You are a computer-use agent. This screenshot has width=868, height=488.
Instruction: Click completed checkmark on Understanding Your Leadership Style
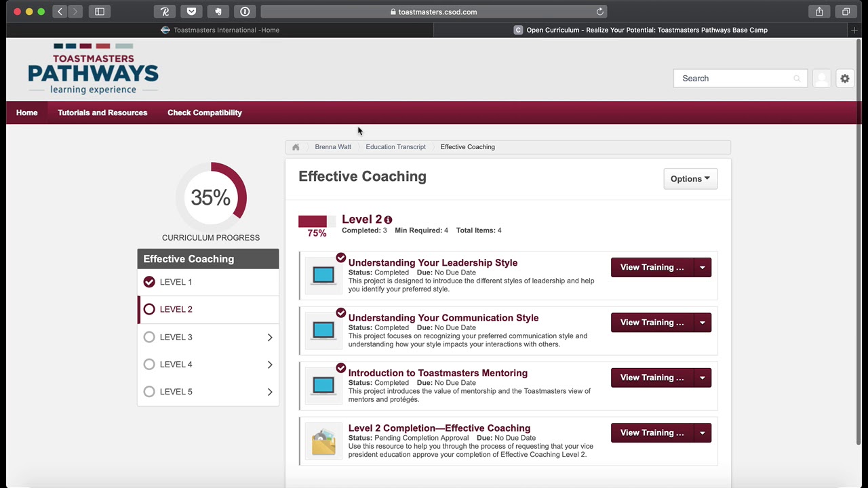(341, 258)
